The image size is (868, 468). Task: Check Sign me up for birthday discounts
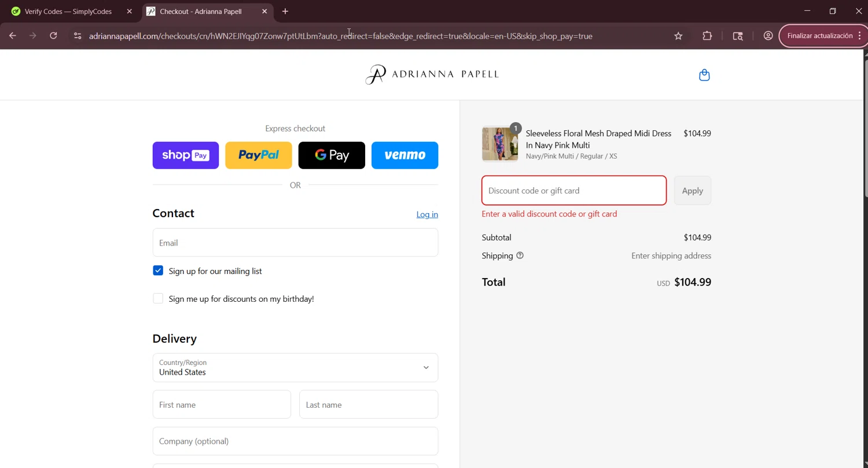158,298
